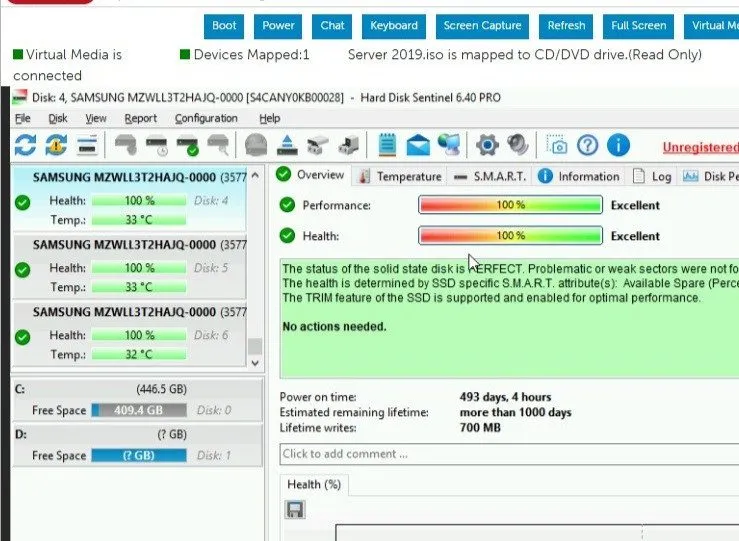
Task: Click the hard disk with green checkmark icon
Action: coord(188,145)
